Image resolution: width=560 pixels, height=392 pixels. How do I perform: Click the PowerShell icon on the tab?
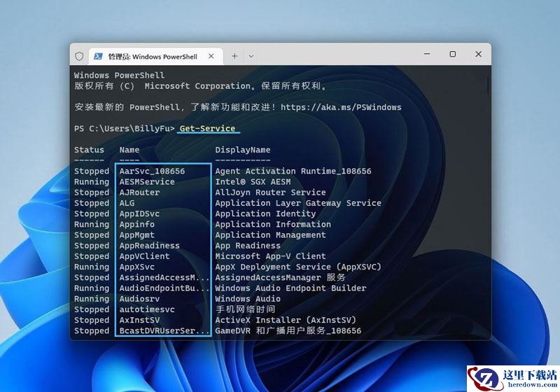[98, 57]
